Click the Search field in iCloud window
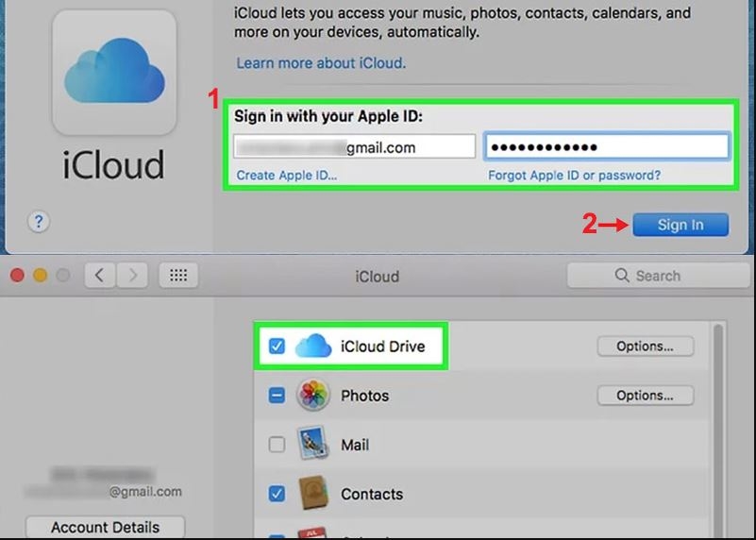 (x=659, y=276)
